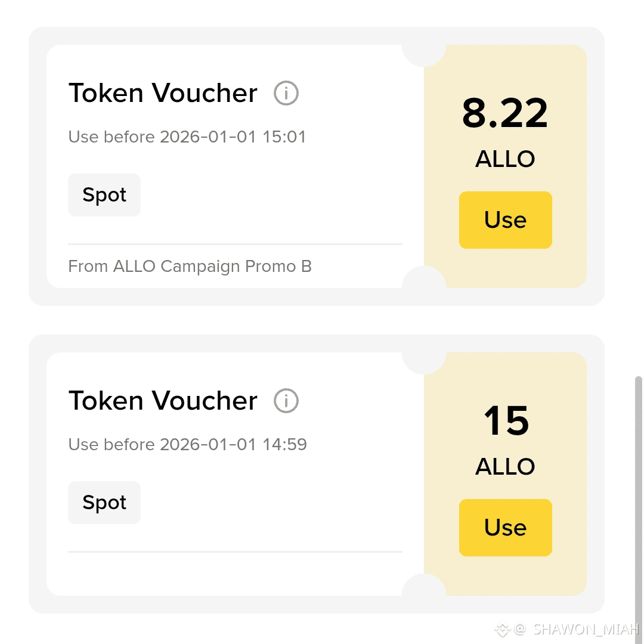Click ALLO label under 15
This screenshot has width=644, height=644.
pos(505,466)
